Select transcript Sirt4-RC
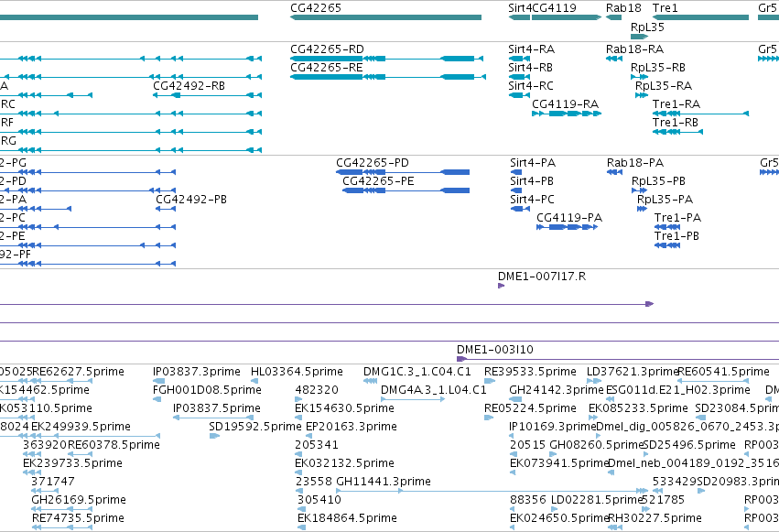 [x=531, y=86]
